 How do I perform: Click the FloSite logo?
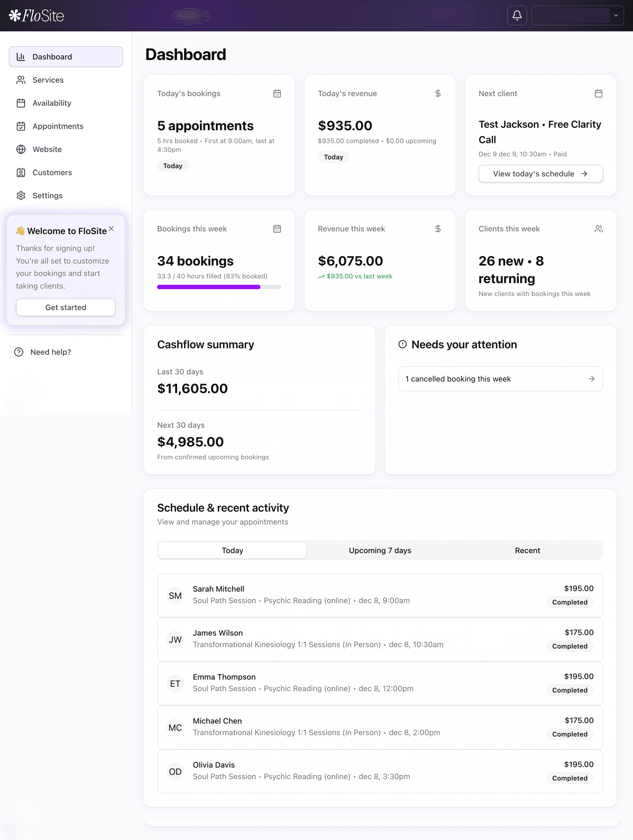[36, 16]
